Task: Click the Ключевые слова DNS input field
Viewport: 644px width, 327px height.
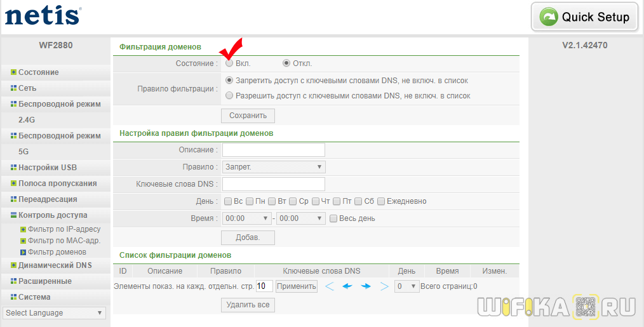Action: click(273, 184)
